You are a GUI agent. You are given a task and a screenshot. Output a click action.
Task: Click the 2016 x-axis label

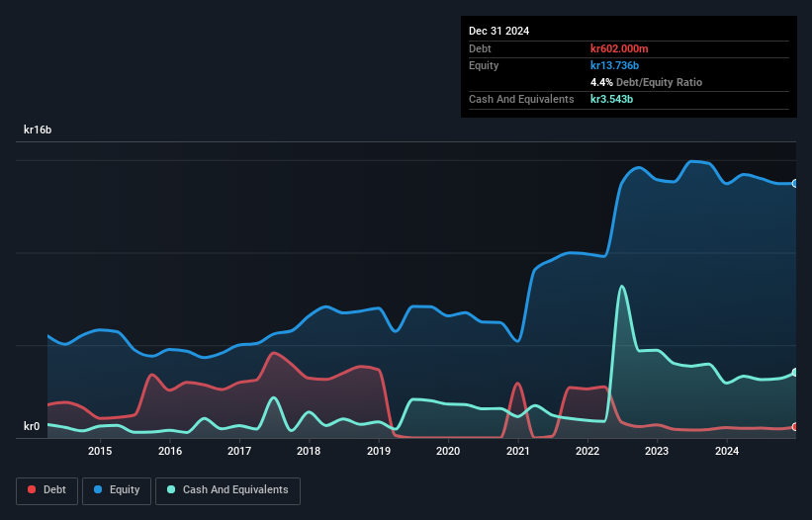click(170, 451)
